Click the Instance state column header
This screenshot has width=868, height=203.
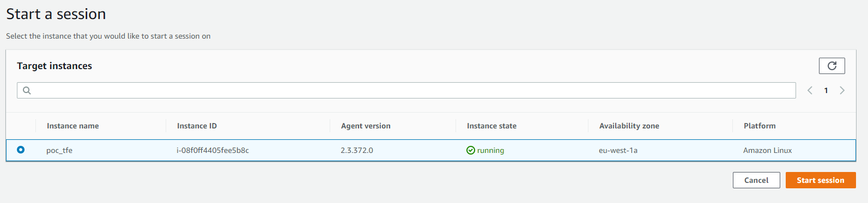click(491, 126)
